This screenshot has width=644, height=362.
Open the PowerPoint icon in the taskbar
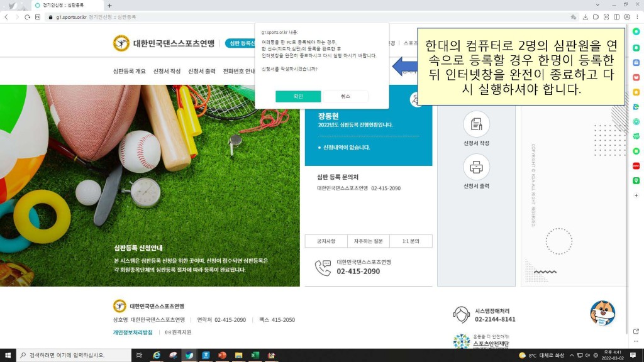tap(222, 355)
